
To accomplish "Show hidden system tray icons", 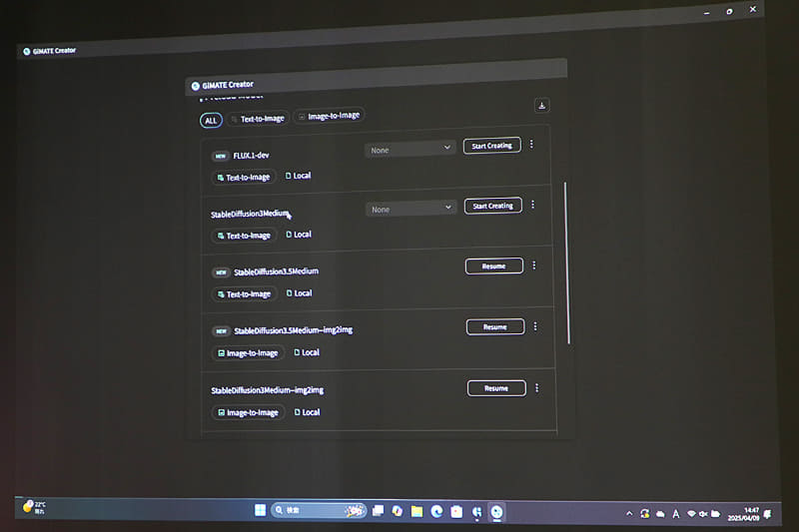I will pos(629,514).
